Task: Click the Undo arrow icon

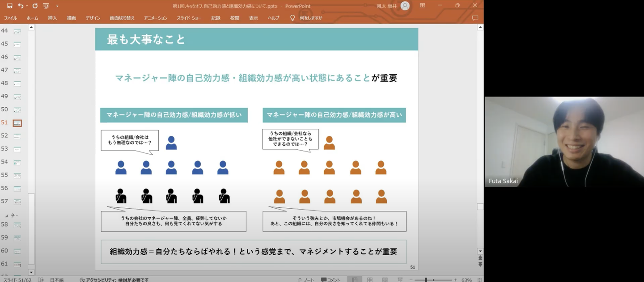Action: coord(21,6)
